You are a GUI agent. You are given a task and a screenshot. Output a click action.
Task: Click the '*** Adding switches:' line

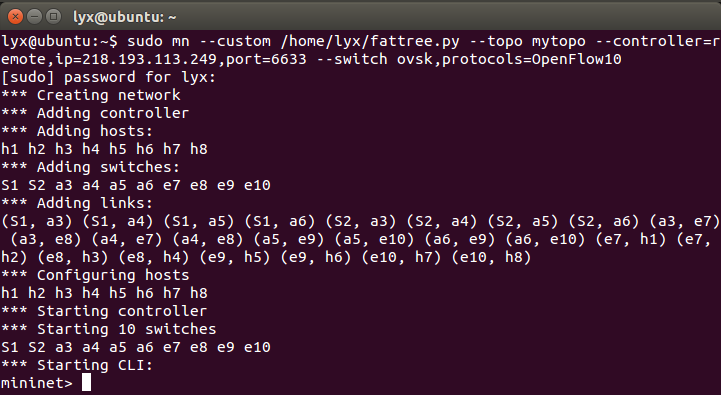[x=91, y=167]
